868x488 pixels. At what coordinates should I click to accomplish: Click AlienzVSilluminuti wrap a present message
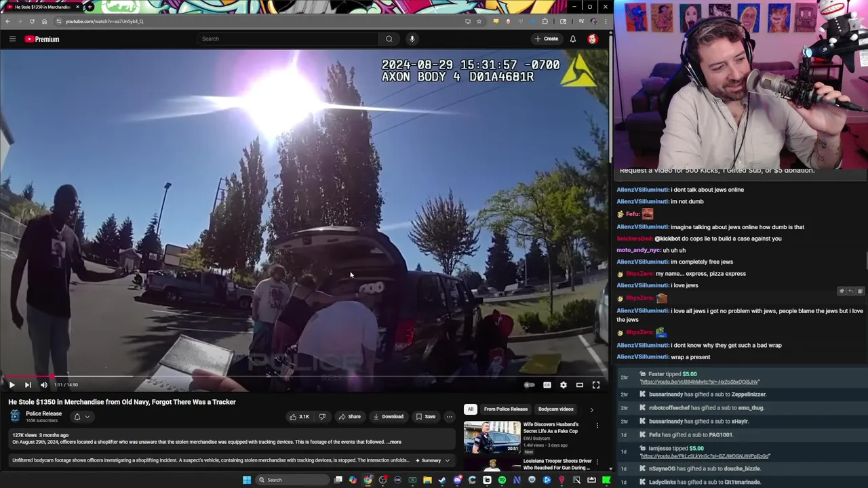[x=663, y=357]
